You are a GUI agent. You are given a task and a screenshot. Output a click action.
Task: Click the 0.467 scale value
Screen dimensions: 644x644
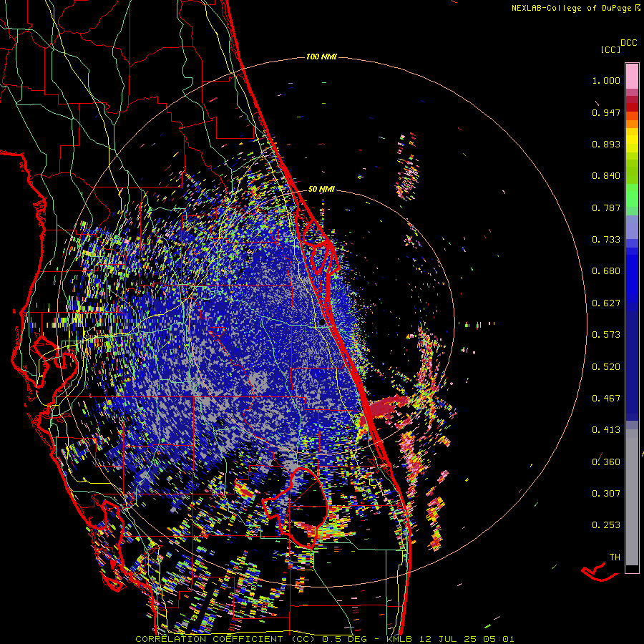(606, 399)
